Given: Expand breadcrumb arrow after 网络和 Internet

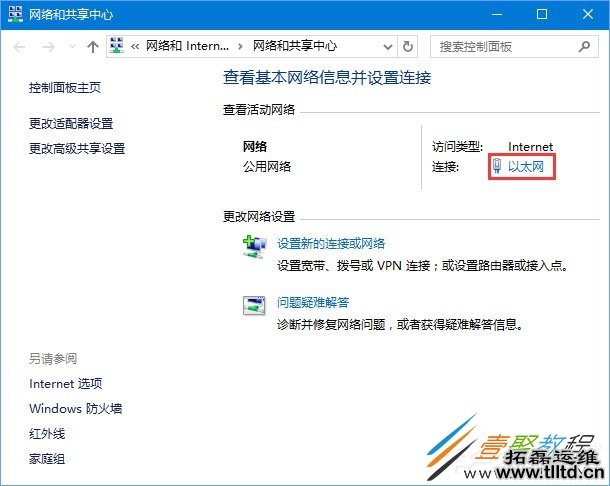Looking at the screenshot, I should coord(240,47).
